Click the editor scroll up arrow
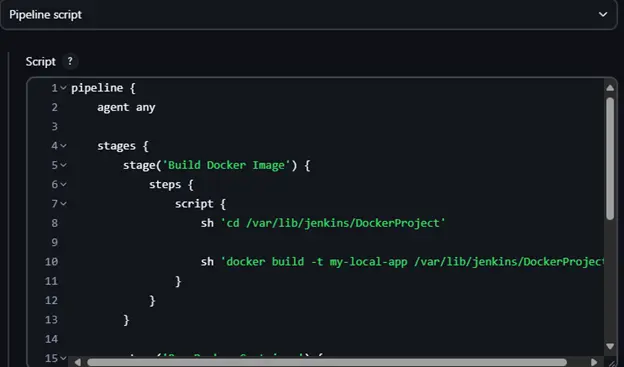This screenshot has height=367, width=624. tap(610, 88)
